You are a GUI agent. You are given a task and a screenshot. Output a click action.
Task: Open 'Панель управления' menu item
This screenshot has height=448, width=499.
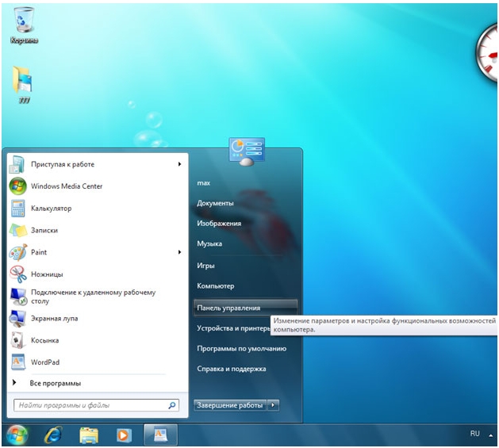point(228,308)
